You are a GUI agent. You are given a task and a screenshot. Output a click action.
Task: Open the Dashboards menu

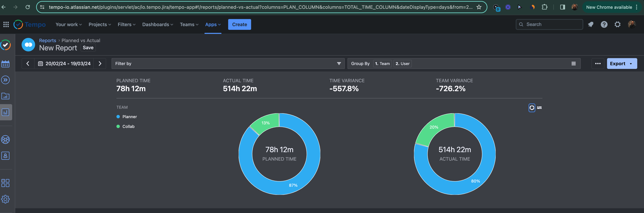(x=157, y=24)
